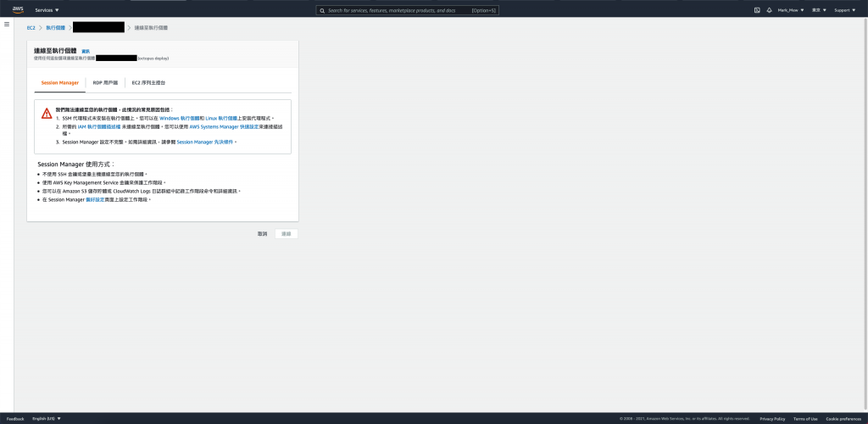The width and height of the screenshot is (868, 424).
Task: Open the Windows 執行個體 link
Action: (179, 119)
